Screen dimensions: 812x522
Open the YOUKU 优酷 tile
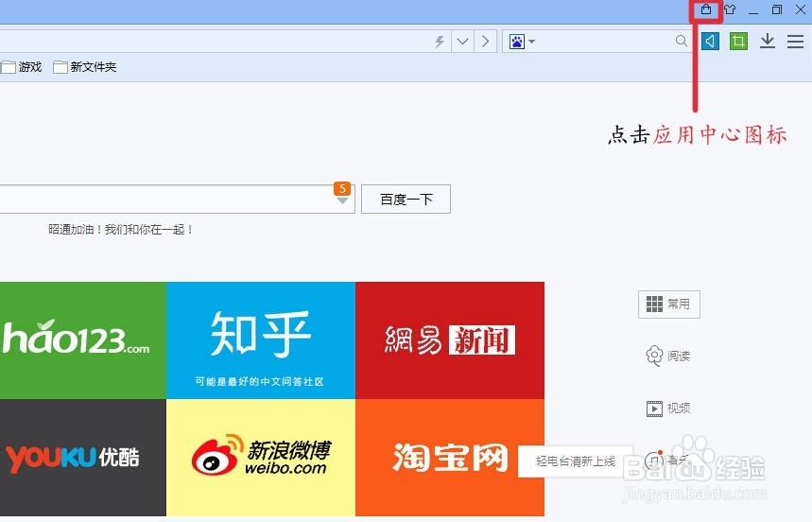click(83, 458)
